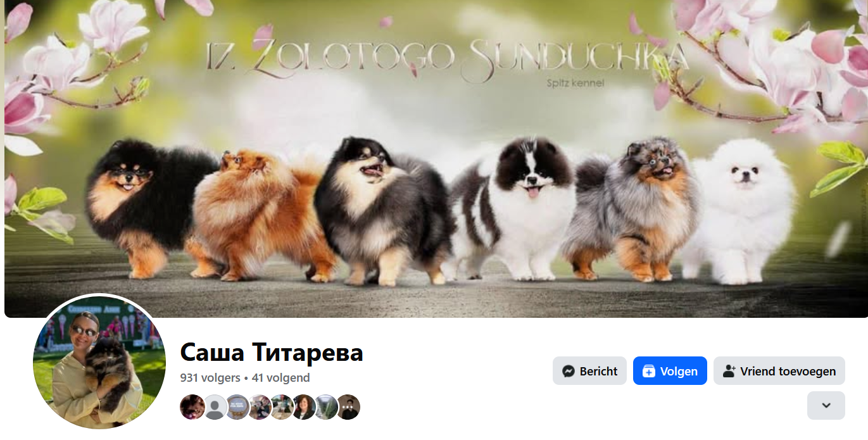Open the fifth follower avatar showing an outdoor street
The image size is (868, 440).
281,407
